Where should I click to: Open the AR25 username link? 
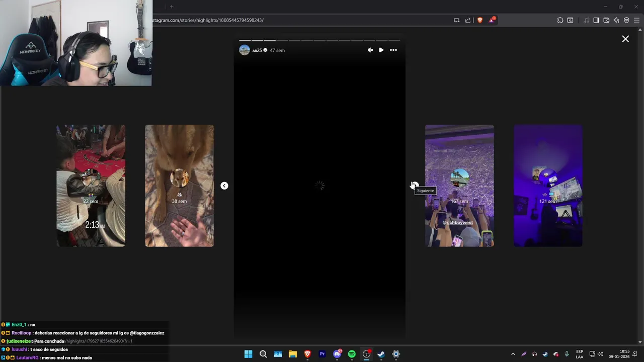(257, 50)
